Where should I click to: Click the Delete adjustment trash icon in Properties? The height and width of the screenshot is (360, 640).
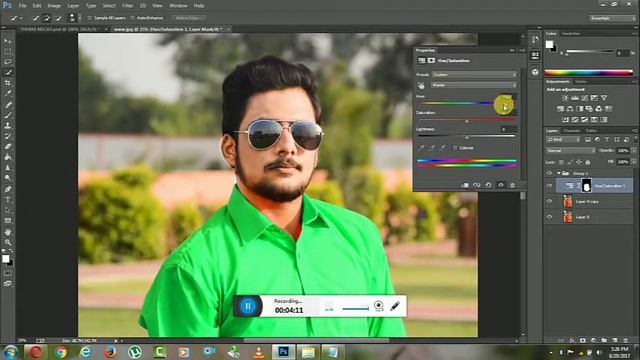tap(512, 185)
